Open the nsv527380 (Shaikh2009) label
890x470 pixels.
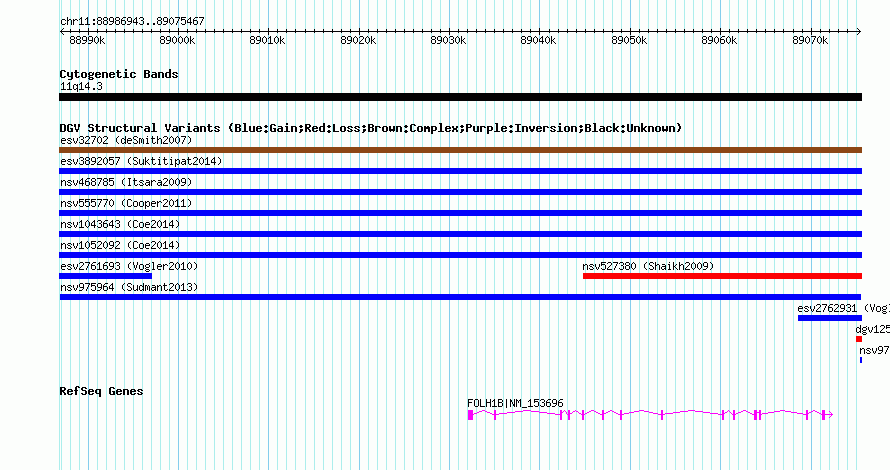coord(648,266)
